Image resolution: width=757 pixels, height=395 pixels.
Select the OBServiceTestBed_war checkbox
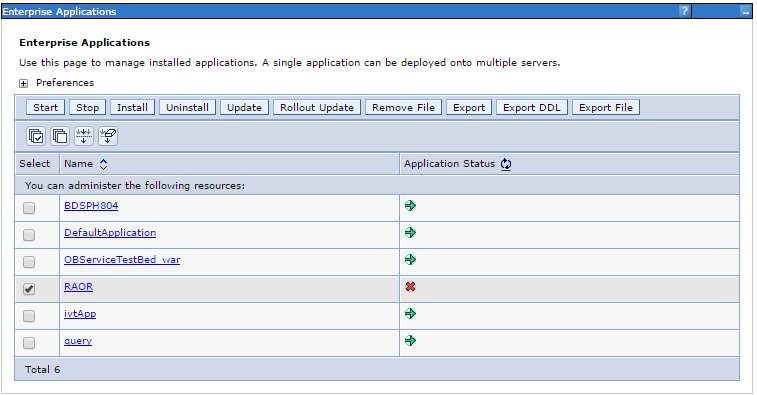(29, 262)
